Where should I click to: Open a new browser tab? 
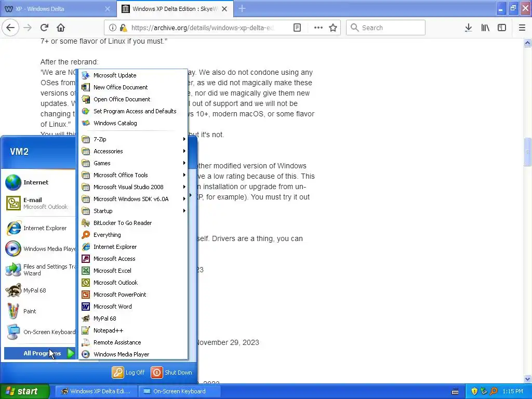click(x=242, y=9)
